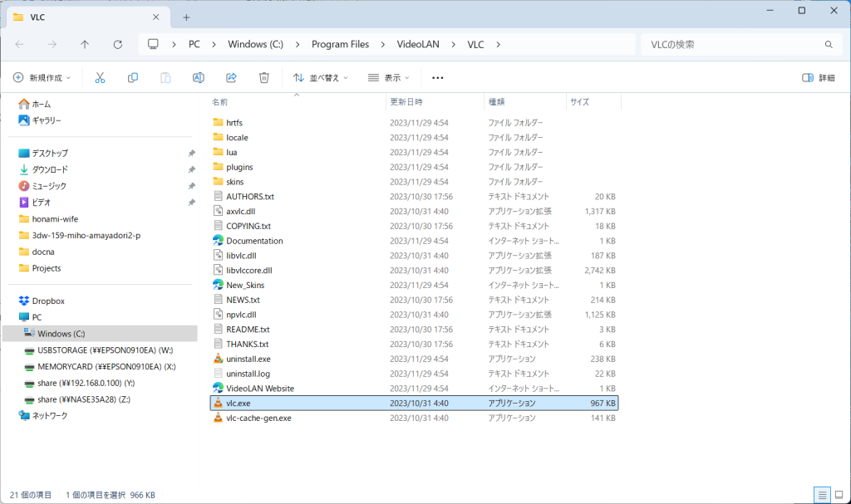Close the VLC tab
This screenshot has height=504, width=851.
(x=155, y=17)
